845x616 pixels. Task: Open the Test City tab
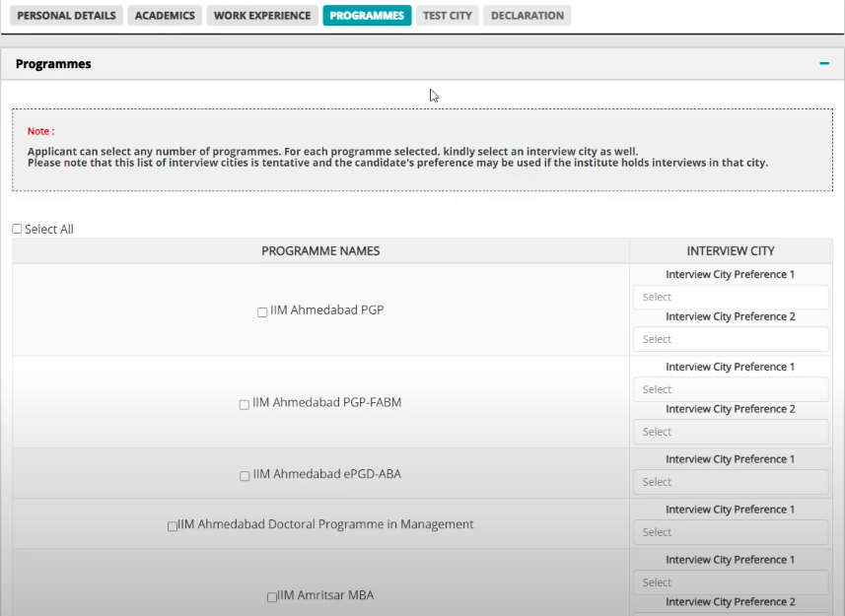(448, 16)
